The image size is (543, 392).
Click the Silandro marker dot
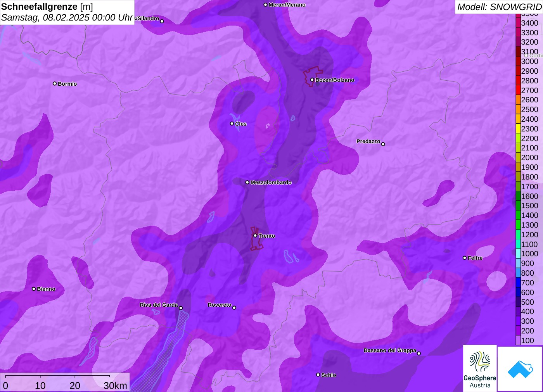[x=162, y=21]
